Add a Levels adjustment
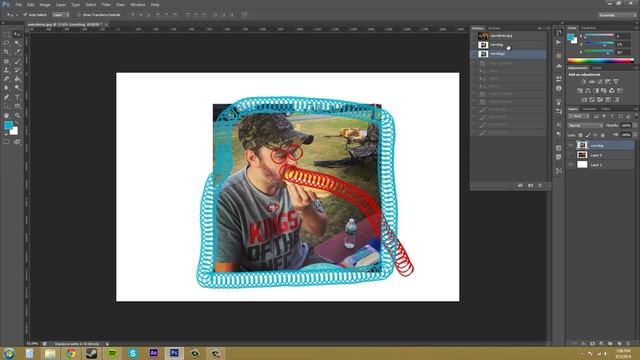640x360 pixels. [591, 82]
